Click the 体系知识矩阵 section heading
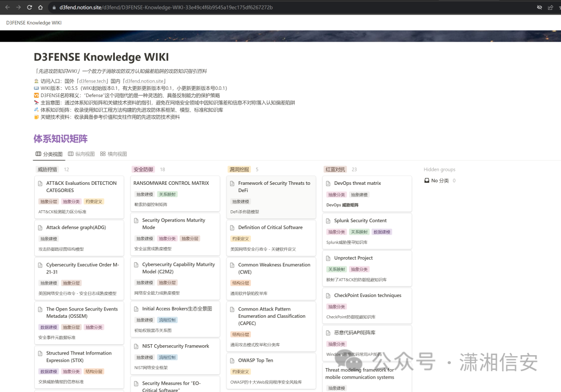The width and height of the screenshot is (561, 392). 60,139
